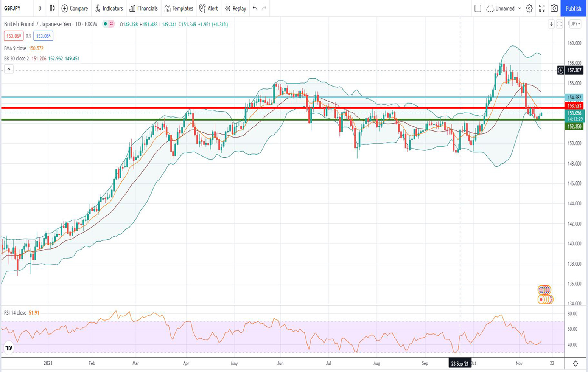Open the Indicators dialog
This screenshot has height=372, width=588.
pos(109,8)
